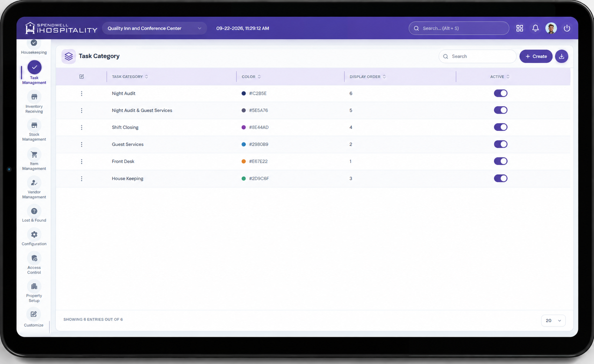The width and height of the screenshot is (594, 364).
Task: Click the green House Keeping color dot
Action: (x=244, y=178)
